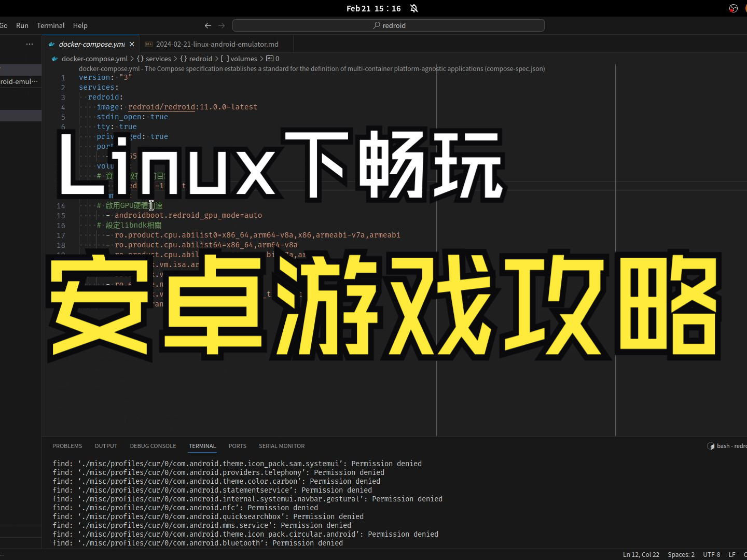Open the Run menu
This screenshot has width=747, height=560.
pyautogui.click(x=22, y=25)
